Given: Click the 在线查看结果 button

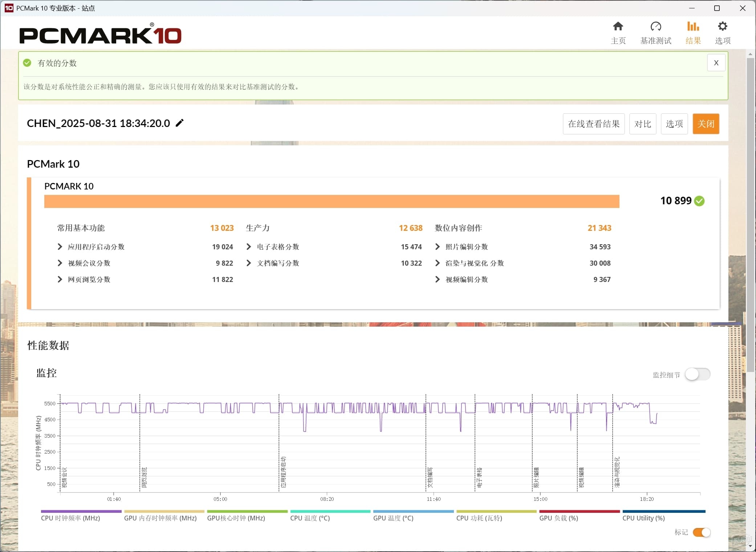Looking at the screenshot, I should [594, 124].
